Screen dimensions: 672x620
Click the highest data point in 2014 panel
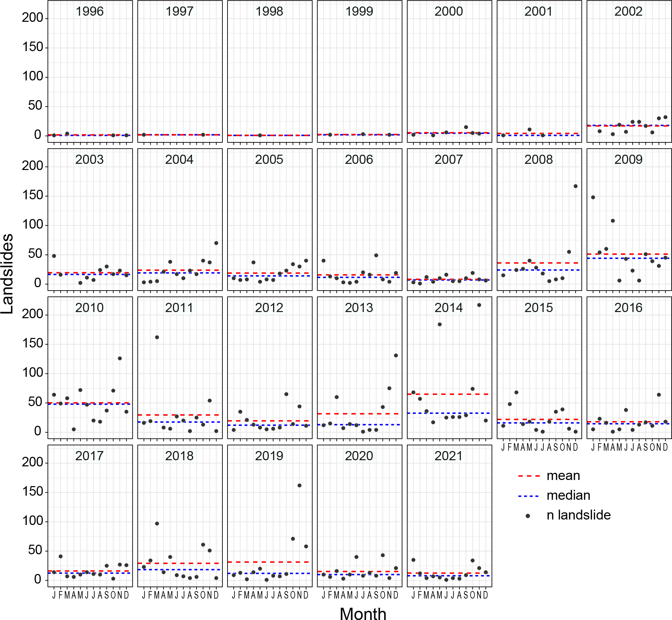[x=479, y=305]
